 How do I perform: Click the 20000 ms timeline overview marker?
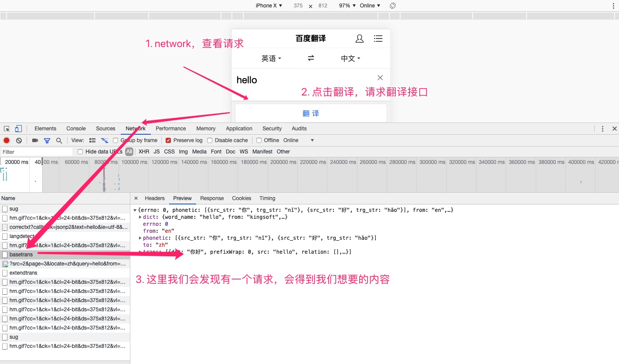[x=17, y=162]
